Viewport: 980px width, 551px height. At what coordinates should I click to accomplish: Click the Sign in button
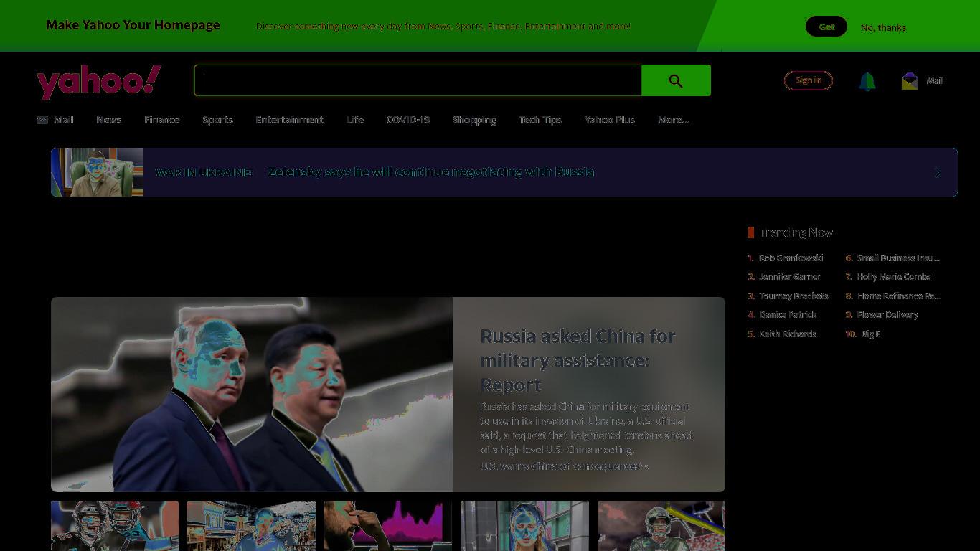tap(809, 80)
